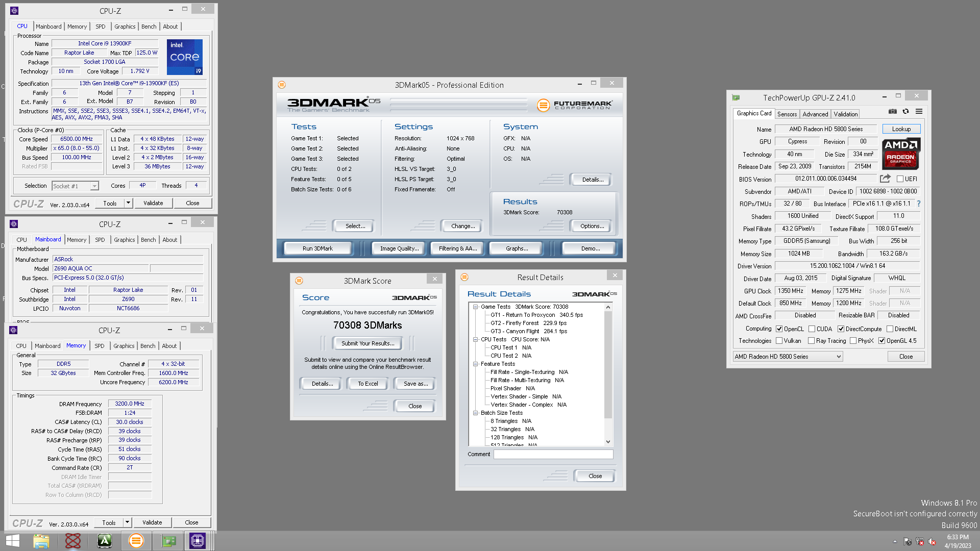Click the Result Details window title icon
The width and height of the screenshot is (980, 551).
coord(464,277)
